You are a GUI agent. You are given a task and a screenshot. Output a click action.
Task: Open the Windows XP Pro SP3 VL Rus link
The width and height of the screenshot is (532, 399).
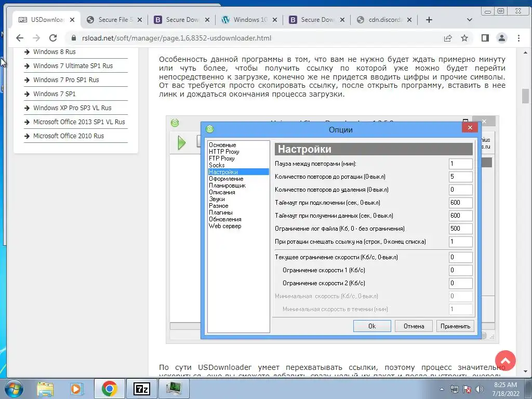[x=72, y=108]
